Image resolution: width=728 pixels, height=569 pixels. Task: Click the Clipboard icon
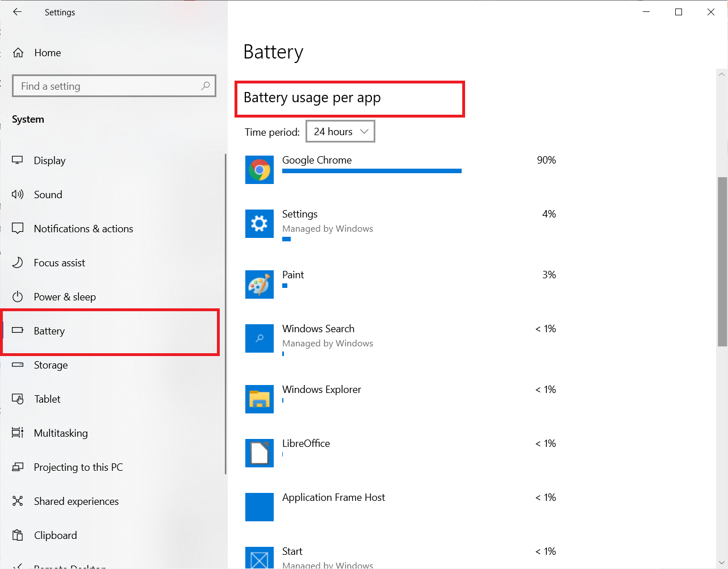click(x=18, y=535)
